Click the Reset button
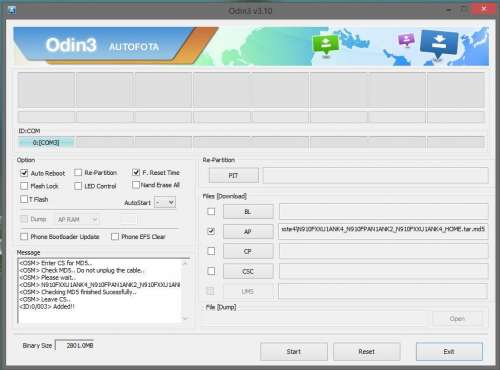Image resolution: width=500 pixels, height=370 pixels. click(x=366, y=351)
